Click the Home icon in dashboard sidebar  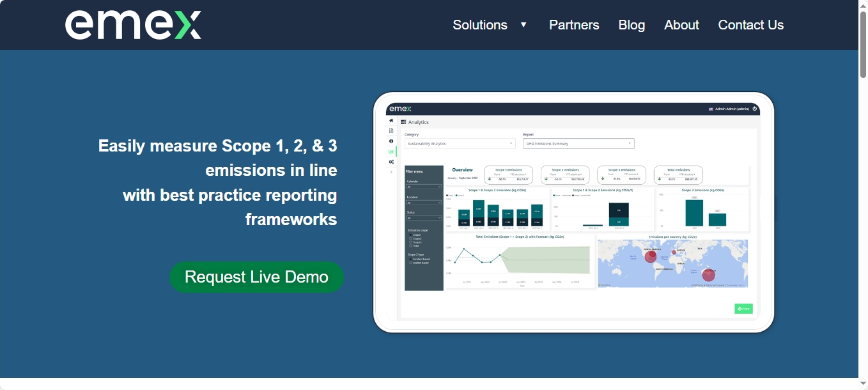pyautogui.click(x=391, y=120)
